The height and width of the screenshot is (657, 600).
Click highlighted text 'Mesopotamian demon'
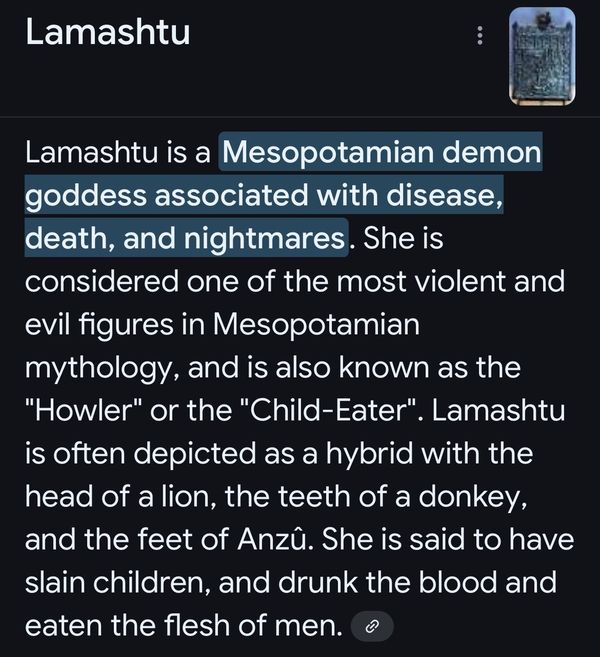pyautogui.click(x=382, y=152)
